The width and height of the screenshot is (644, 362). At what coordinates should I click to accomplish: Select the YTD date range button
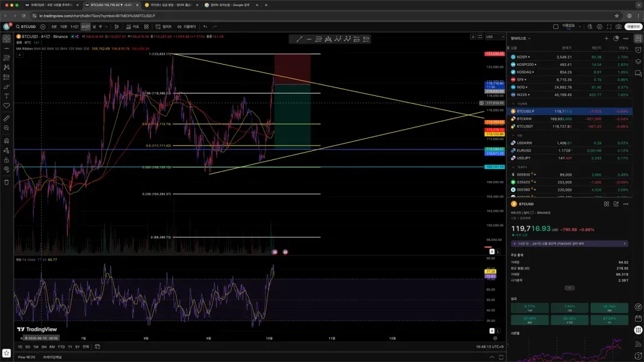tap(61, 347)
